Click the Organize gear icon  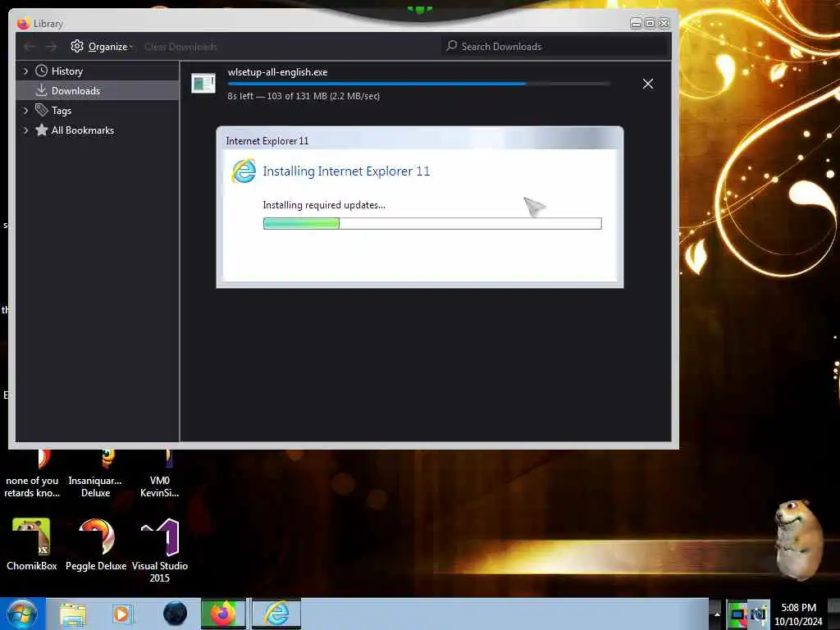point(77,46)
